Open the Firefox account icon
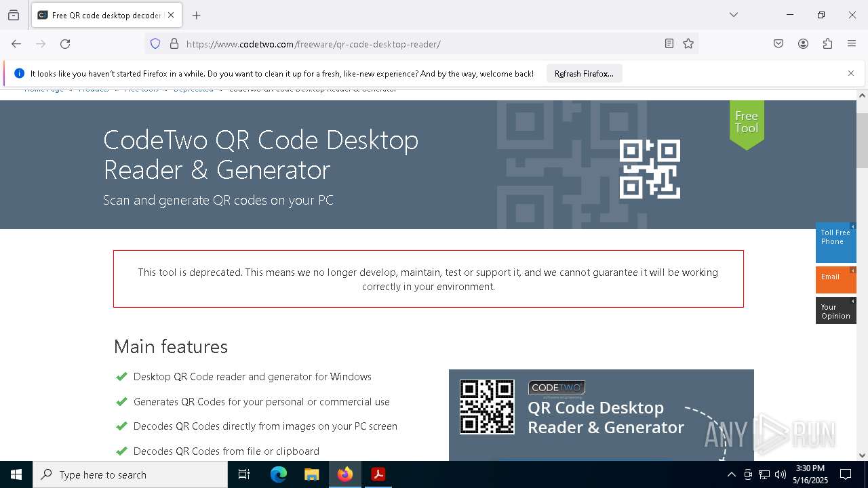Viewport: 868px width, 488px height. click(x=803, y=44)
